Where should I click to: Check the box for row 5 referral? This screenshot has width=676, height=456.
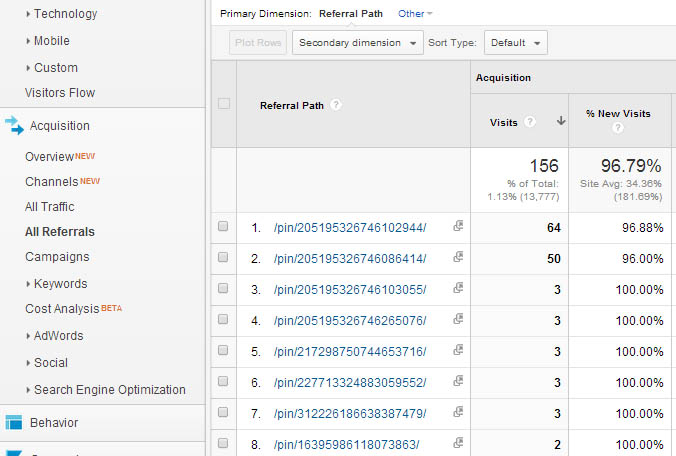223,351
